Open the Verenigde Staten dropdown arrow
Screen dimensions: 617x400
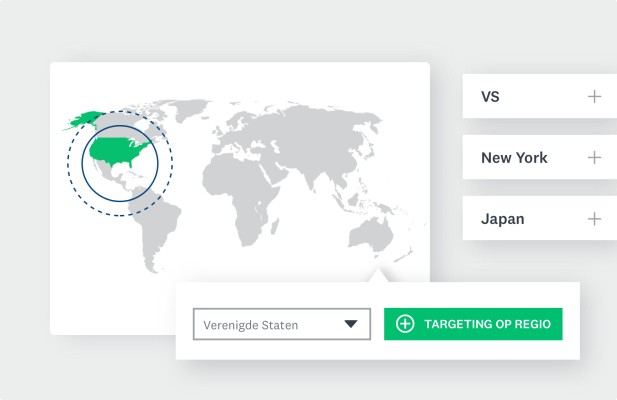click(351, 324)
